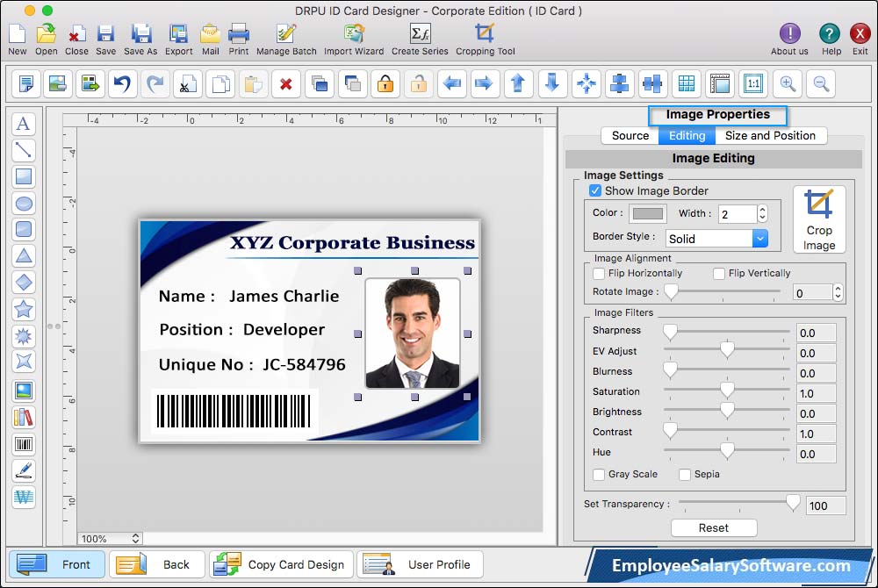Enable Flip Horizontally checkbox
878x588 pixels.
pos(599,274)
